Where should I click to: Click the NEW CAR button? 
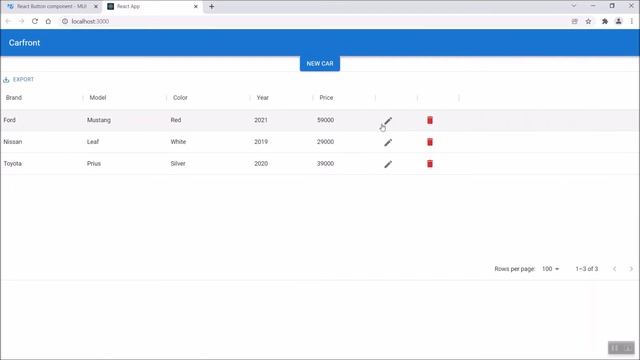point(320,64)
